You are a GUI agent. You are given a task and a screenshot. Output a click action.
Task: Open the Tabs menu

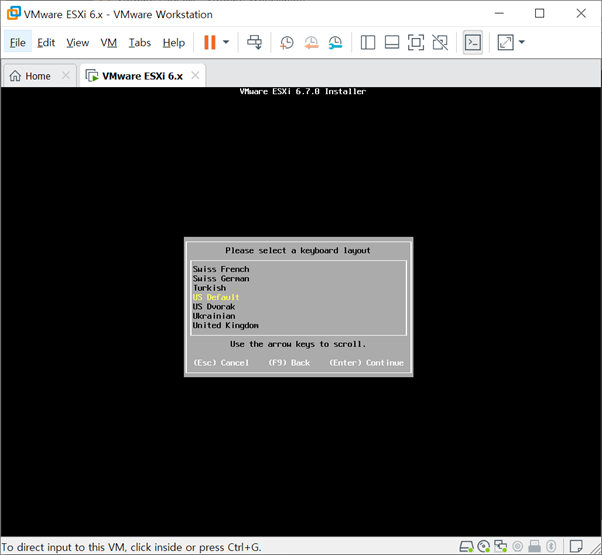(140, 43)
